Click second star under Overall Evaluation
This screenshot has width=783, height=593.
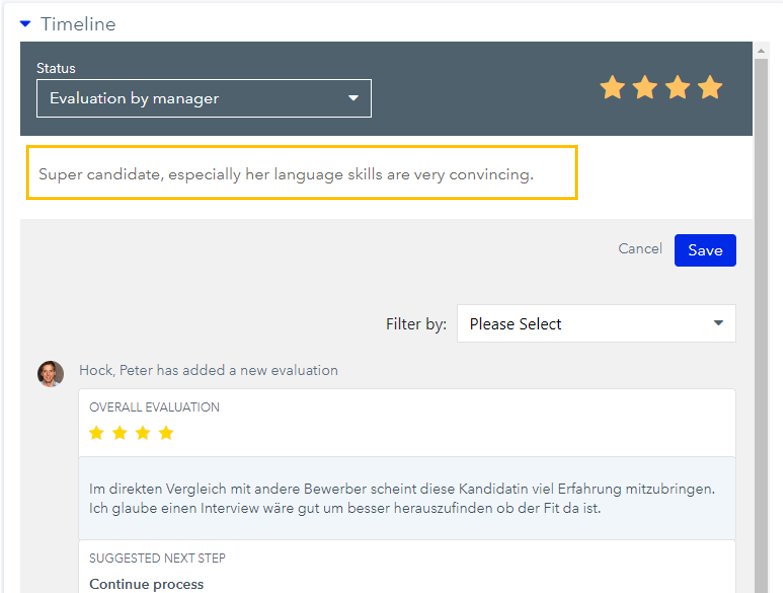[x=120, y=433]
